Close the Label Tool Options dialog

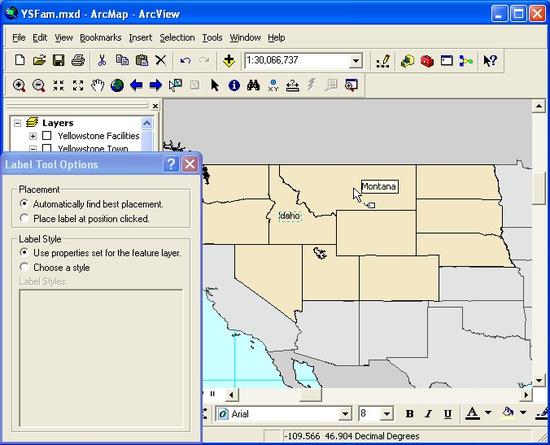190,164
